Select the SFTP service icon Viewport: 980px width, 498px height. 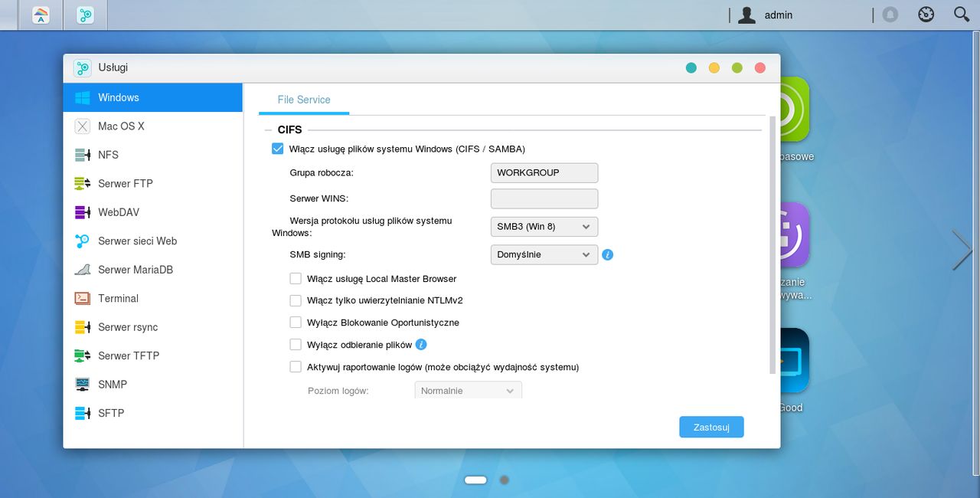pyautogui.click(x=83, y=414)
